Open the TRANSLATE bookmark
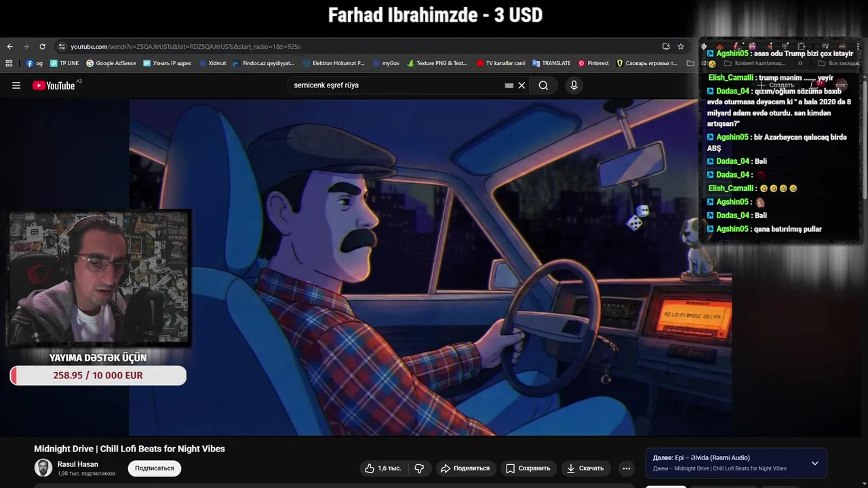Screen dimensions: 868x488 point(552,63)
